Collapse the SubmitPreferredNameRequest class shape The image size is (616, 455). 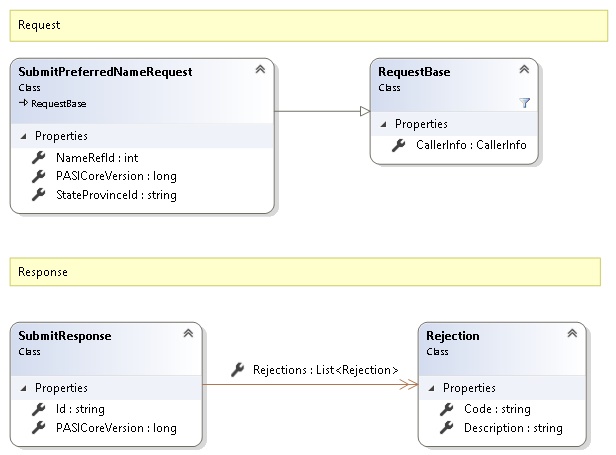(x=260, y=70)
